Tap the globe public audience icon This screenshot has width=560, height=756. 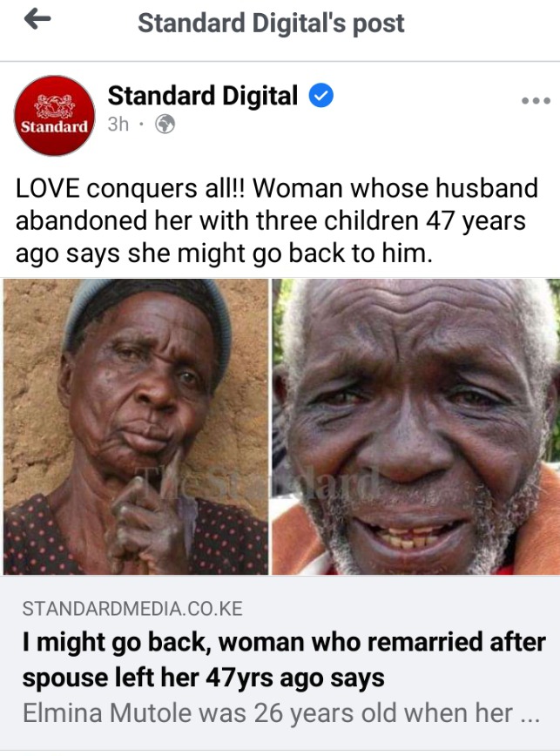point(165,125)
